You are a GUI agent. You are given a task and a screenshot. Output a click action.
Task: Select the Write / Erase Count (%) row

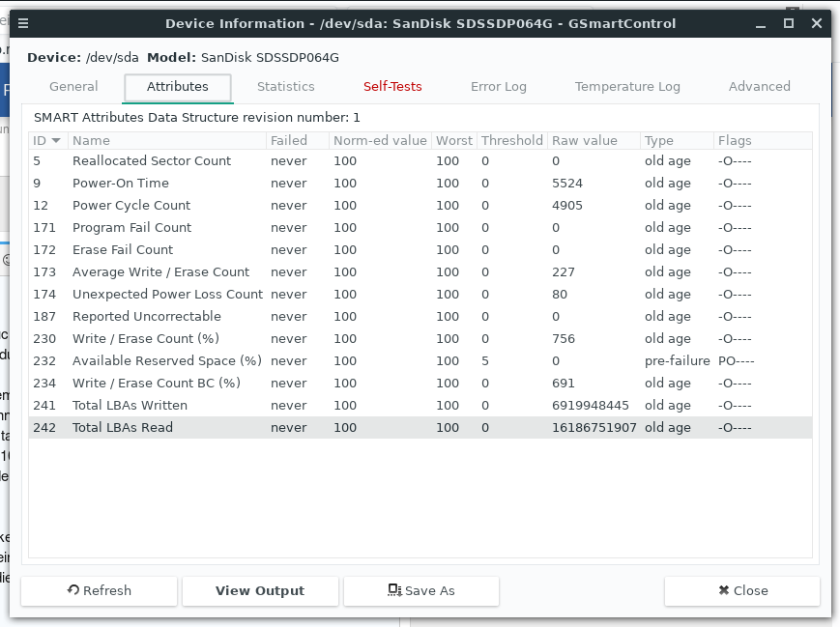pos(420,338)
